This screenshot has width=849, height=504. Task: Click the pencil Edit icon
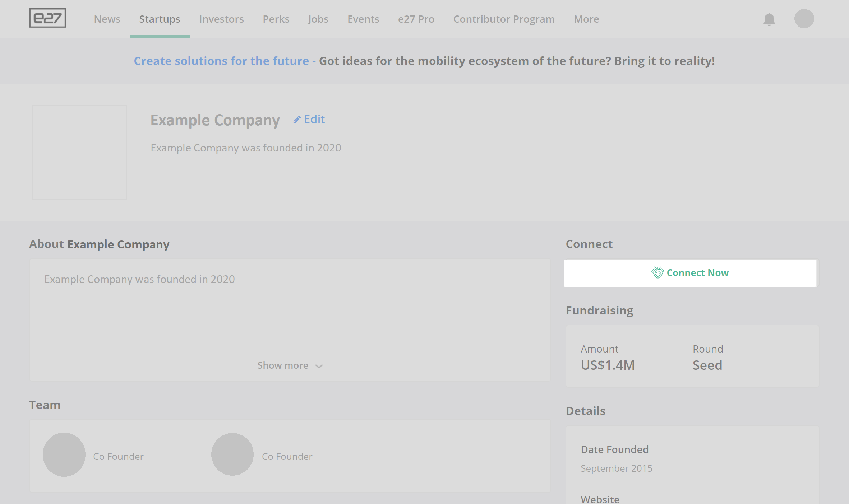pos(297,120)
